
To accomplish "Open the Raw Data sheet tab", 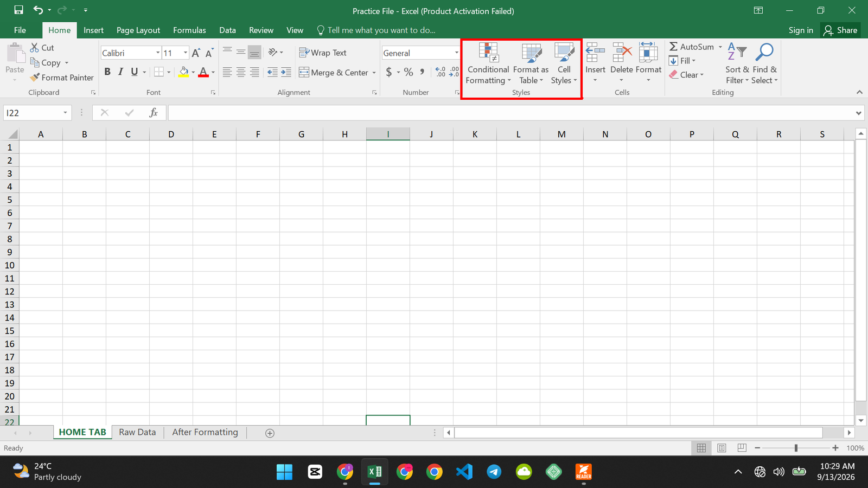I will point(137,432).
